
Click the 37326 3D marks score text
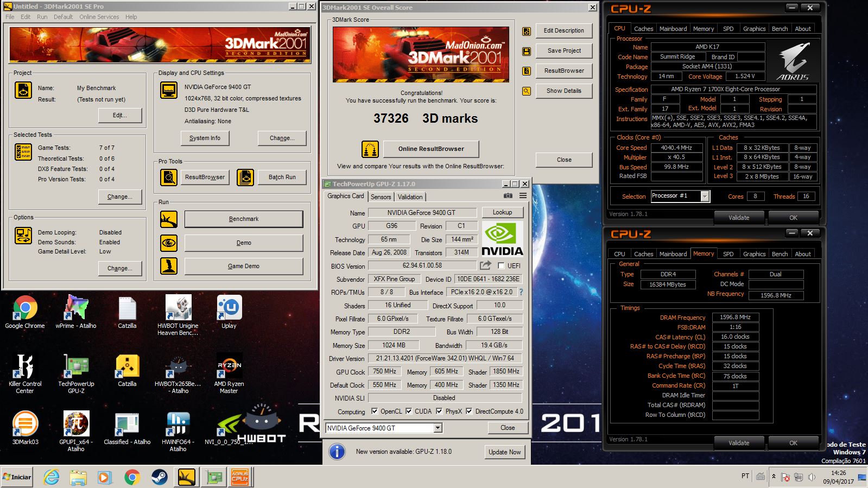pos(425,118)
